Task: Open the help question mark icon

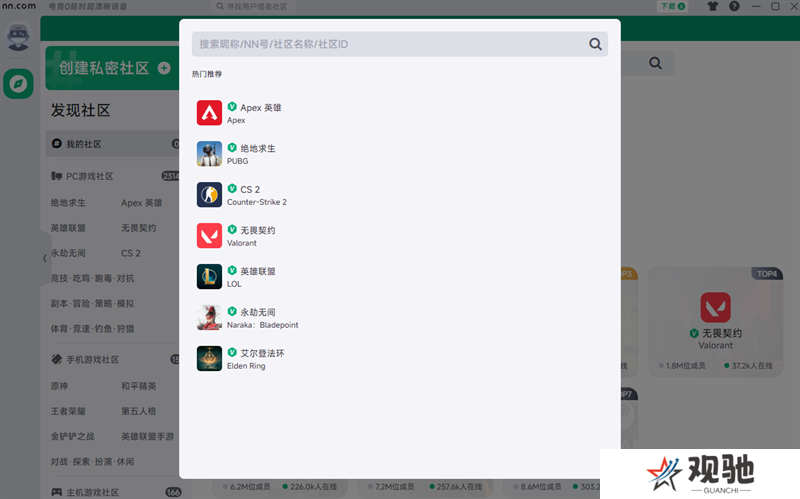Action: [734, 6]
